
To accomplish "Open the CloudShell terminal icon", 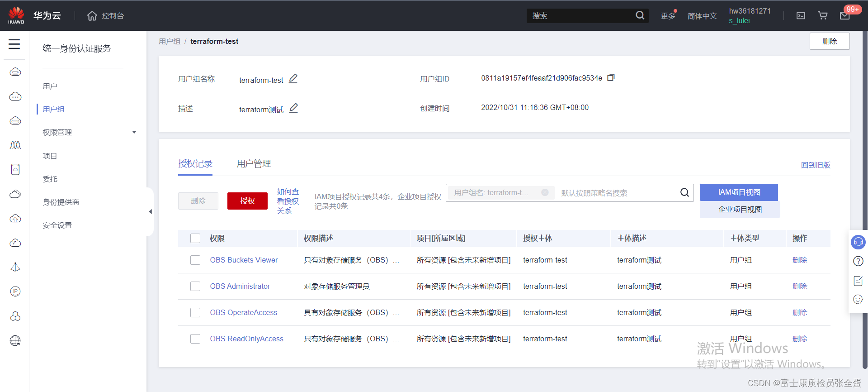I will click(x=801, y=16).
